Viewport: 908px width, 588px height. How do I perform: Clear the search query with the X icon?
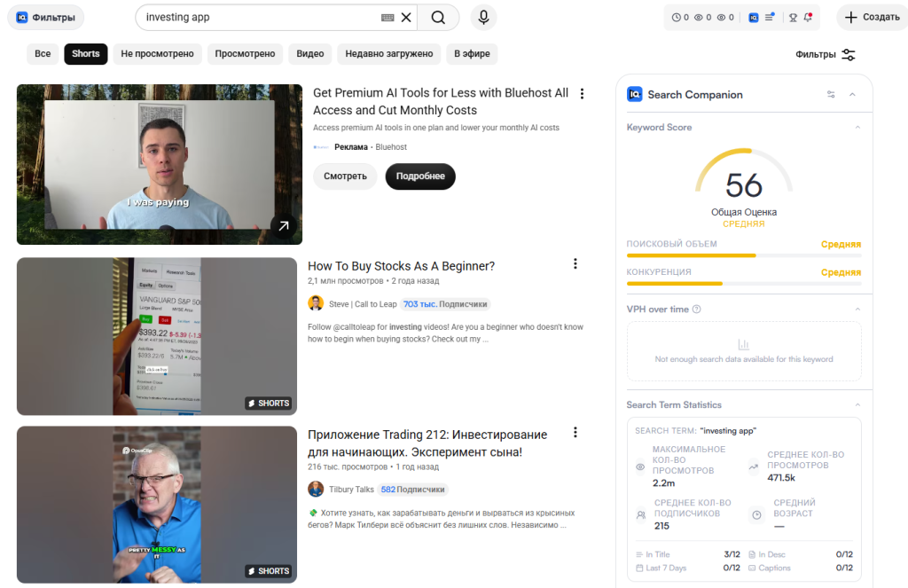click(x=406, y=18)
